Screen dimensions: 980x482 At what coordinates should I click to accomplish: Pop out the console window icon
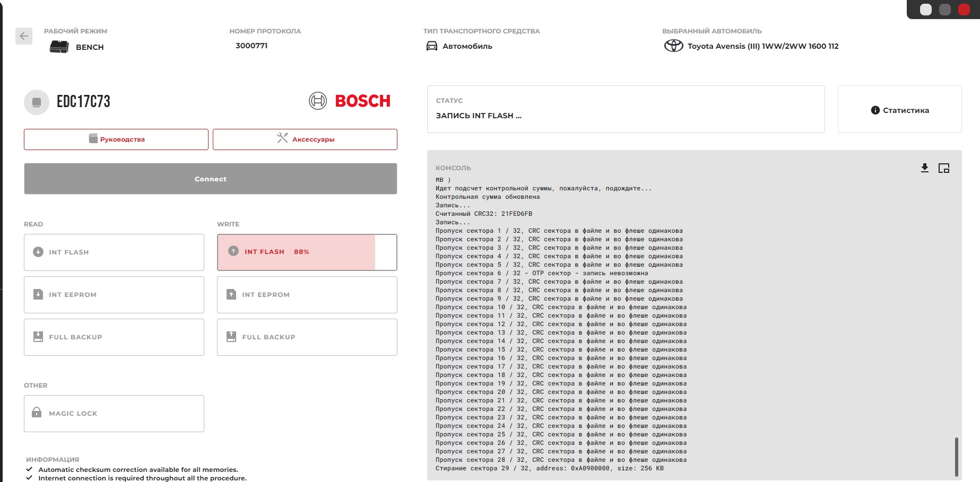[943, 168]
